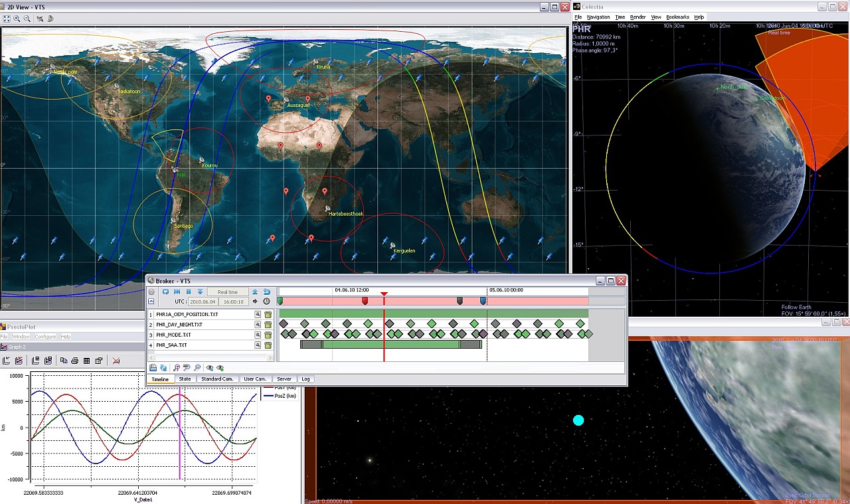Screen dimensions: 850x504
Task: Toggle green box for PHR_MODE.TXT
Action: [268, 335]
